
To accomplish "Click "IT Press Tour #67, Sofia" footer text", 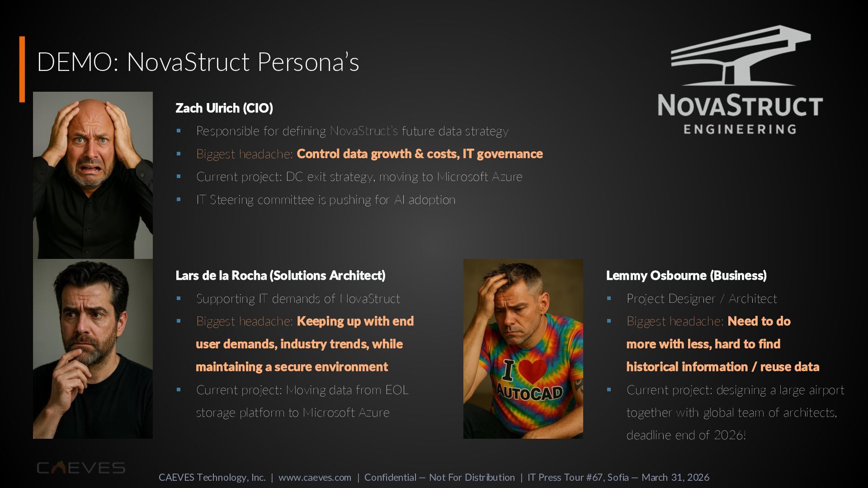I will (577, 478).
